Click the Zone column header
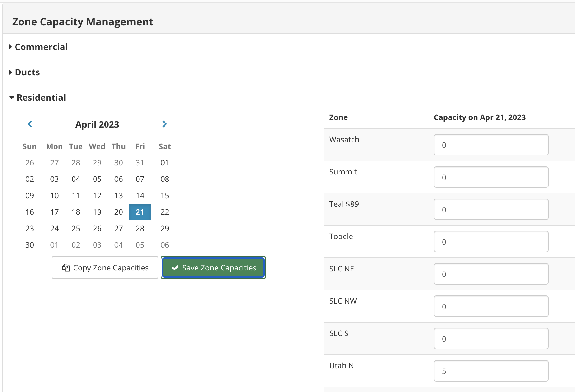Screen dimensions: 575x392 338,117
